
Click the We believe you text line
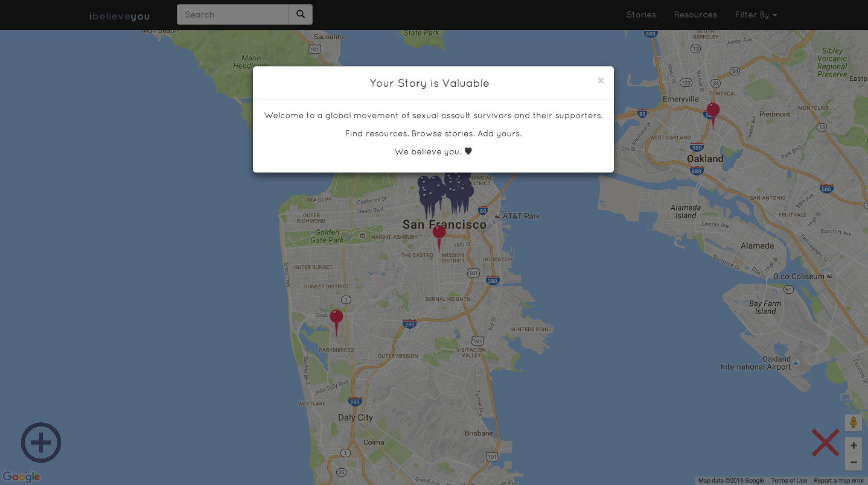click(433, 151)
